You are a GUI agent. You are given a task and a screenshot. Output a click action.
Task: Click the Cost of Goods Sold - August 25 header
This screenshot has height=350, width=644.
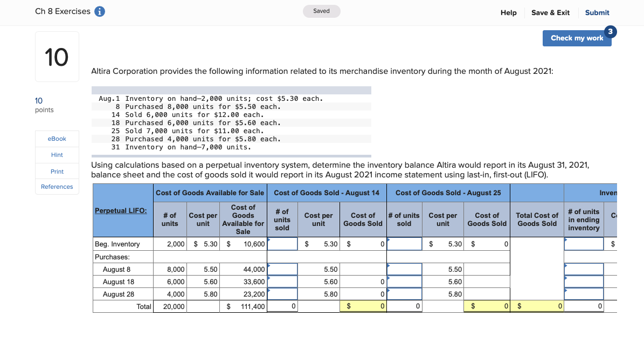click(x=448, y=193)
